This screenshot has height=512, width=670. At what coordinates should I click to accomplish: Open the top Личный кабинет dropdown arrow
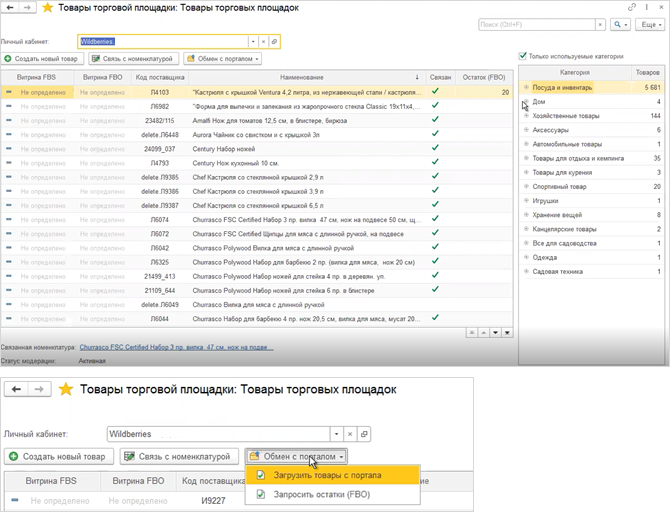253,41
